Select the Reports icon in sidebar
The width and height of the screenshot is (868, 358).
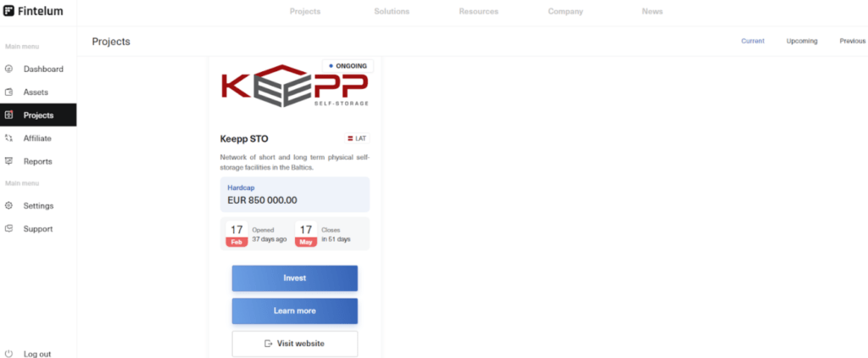8,161
